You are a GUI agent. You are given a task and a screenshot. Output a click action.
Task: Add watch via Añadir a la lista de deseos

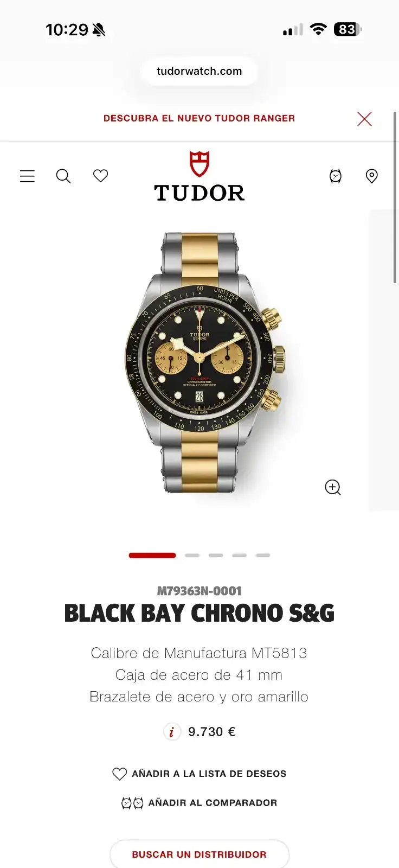click(x=199, y=774)
